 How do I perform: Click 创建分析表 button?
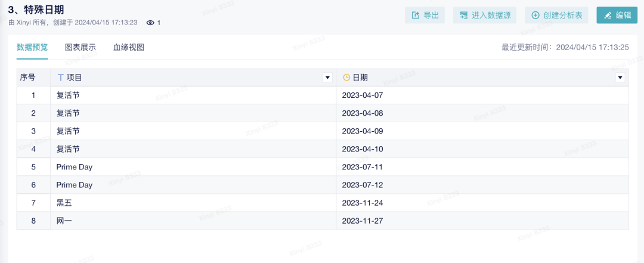pos(556,15)
